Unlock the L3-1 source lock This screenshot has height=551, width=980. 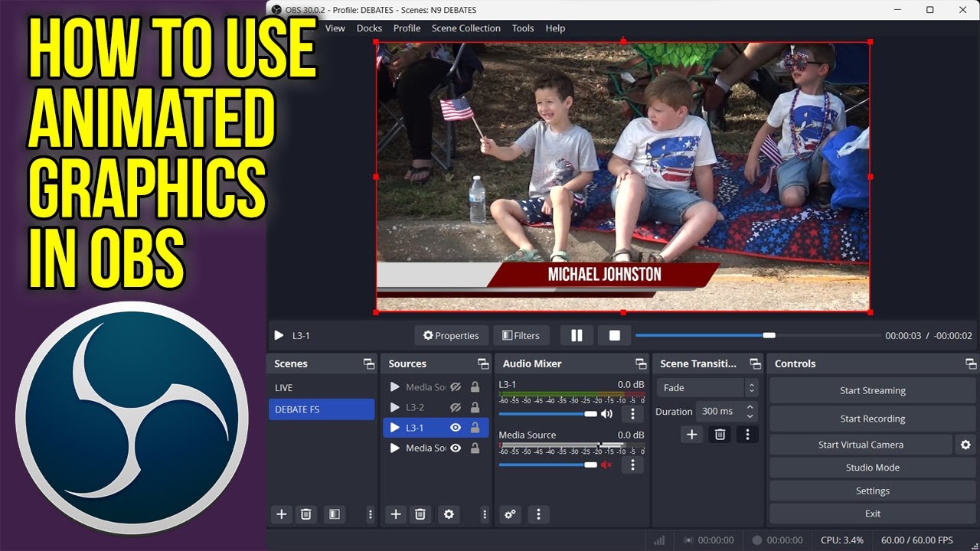(475, 428)
